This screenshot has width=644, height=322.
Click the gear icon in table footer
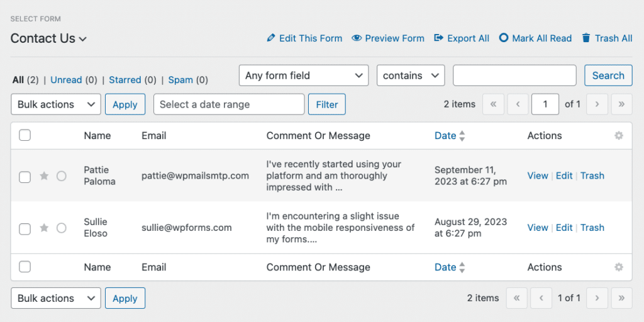coord(619,267)
